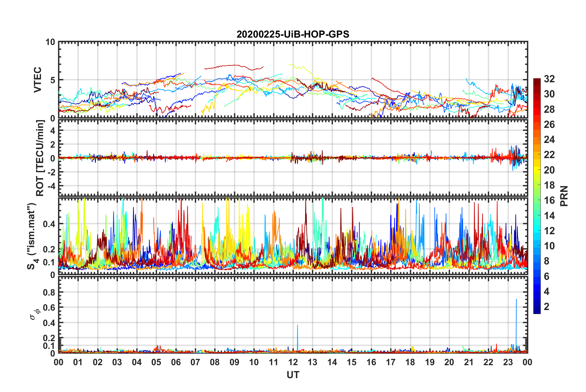This screenshot has width=586, height=392.
Task: Select the UT x-axis label
Action: pyautogui.click(x=293, y=375)
